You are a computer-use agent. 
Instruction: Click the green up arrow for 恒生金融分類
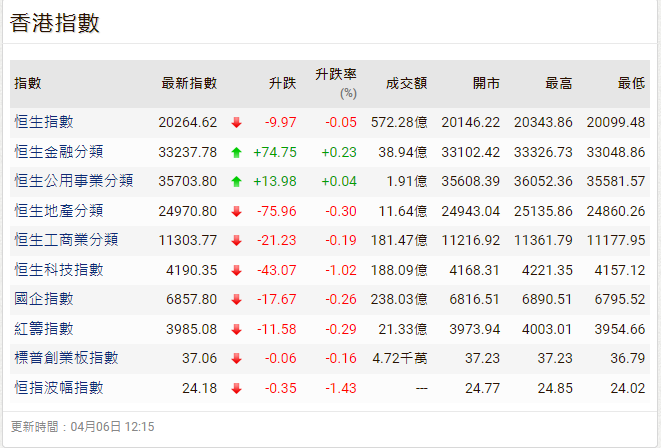pos(236,152)
